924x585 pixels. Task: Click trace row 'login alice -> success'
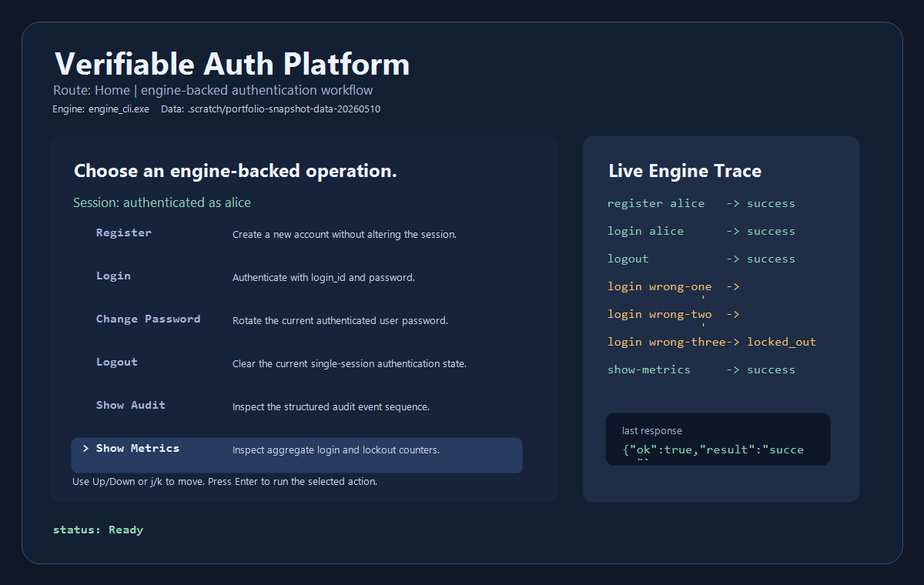701,231
